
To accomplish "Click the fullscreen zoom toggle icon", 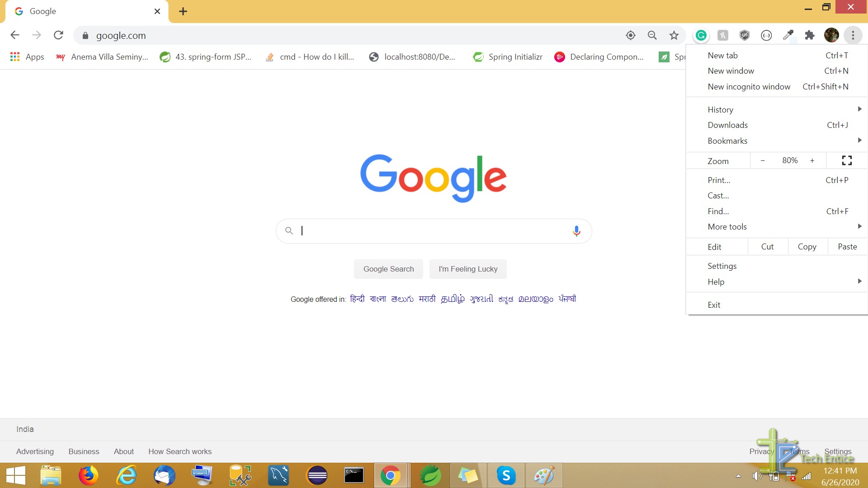I will click(847, 160).
